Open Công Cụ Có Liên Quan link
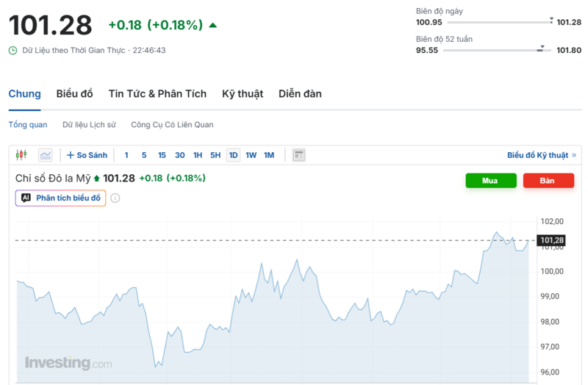Viewport: 588px width, 385px height. 172,124
